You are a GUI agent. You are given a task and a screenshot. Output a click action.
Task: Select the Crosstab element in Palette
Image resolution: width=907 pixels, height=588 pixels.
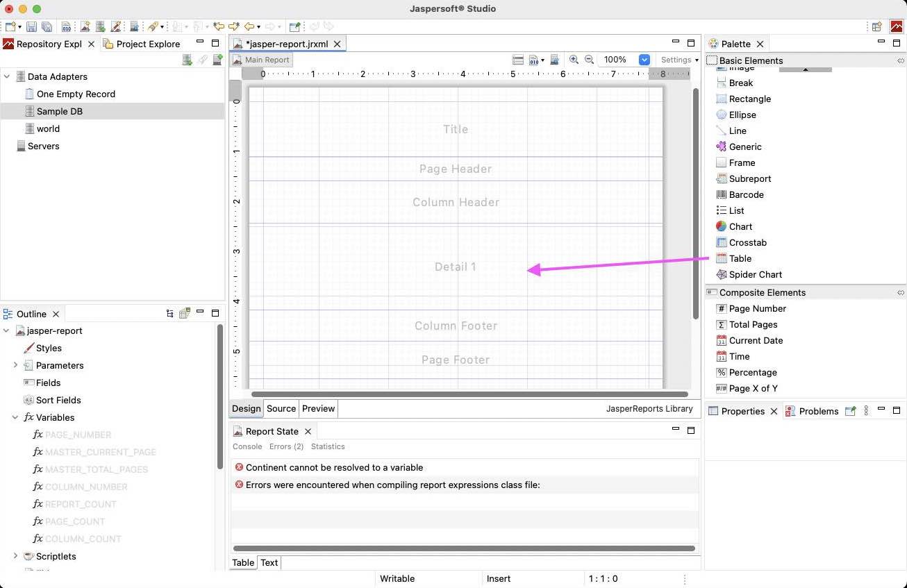pyautogui.click(x=741, y=242)
